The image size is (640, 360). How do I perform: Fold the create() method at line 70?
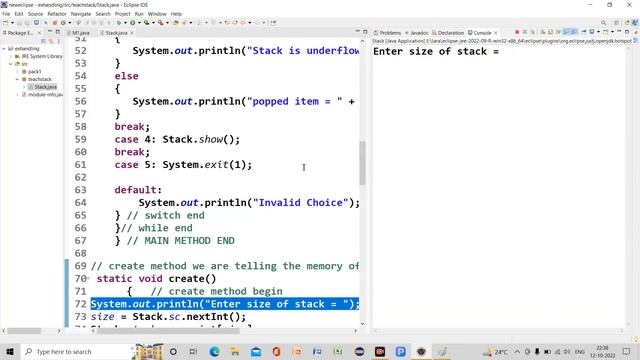pyautogui.click(x=89, y=278)
